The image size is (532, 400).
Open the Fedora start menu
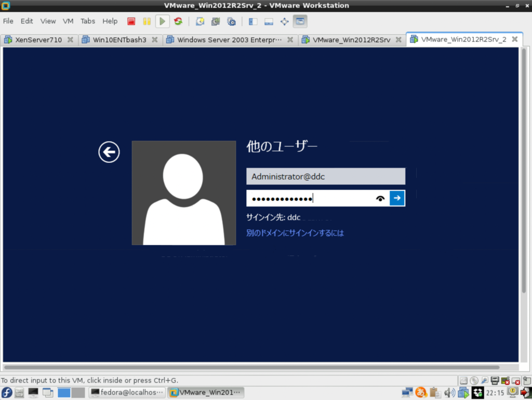click(x=6, y=393)
